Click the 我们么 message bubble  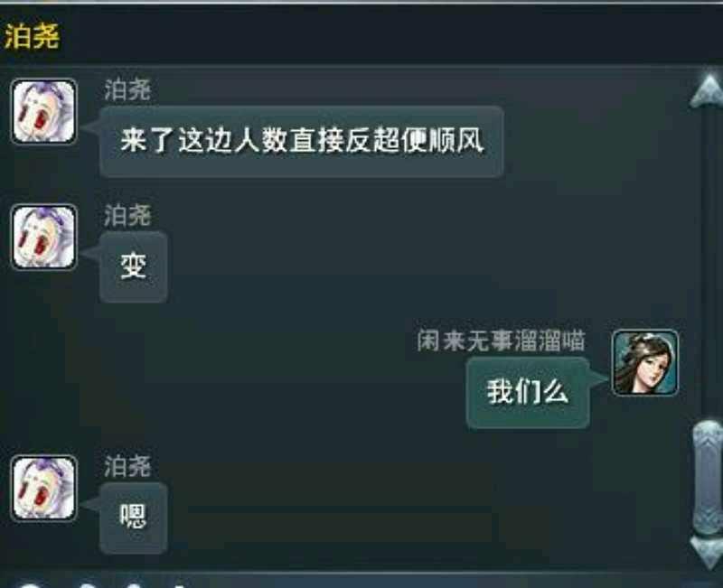click(528, 393)
